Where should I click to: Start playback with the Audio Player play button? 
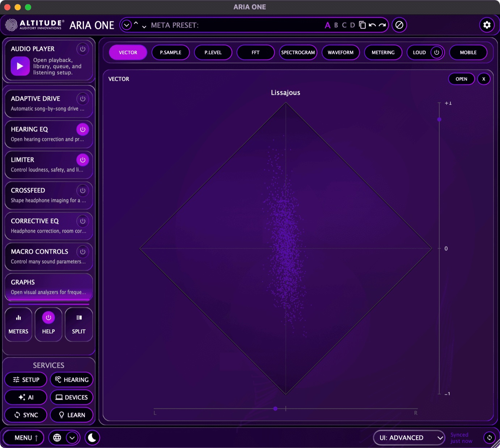coord(20,66)
